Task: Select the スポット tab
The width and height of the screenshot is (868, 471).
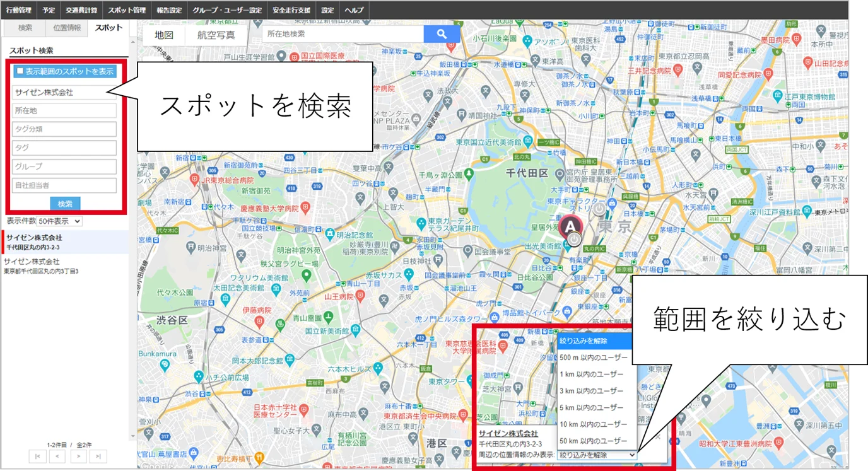Action: (x=108, y=28)
